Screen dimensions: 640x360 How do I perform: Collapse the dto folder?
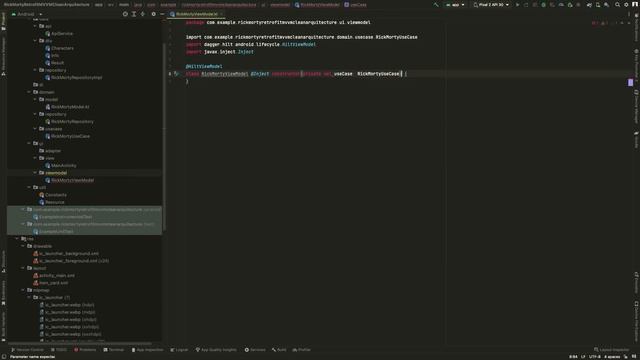tap(35, 41)
